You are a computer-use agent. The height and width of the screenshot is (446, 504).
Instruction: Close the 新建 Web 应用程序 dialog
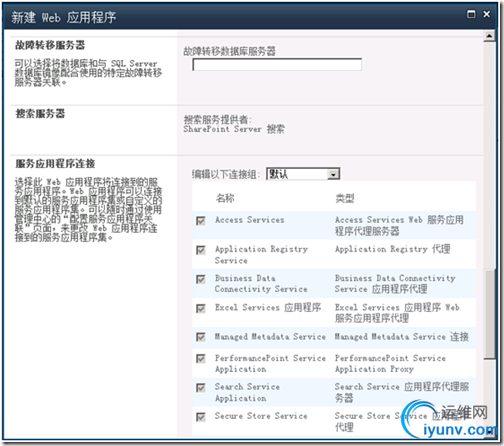pyautogui.click(x=487, y=14)
